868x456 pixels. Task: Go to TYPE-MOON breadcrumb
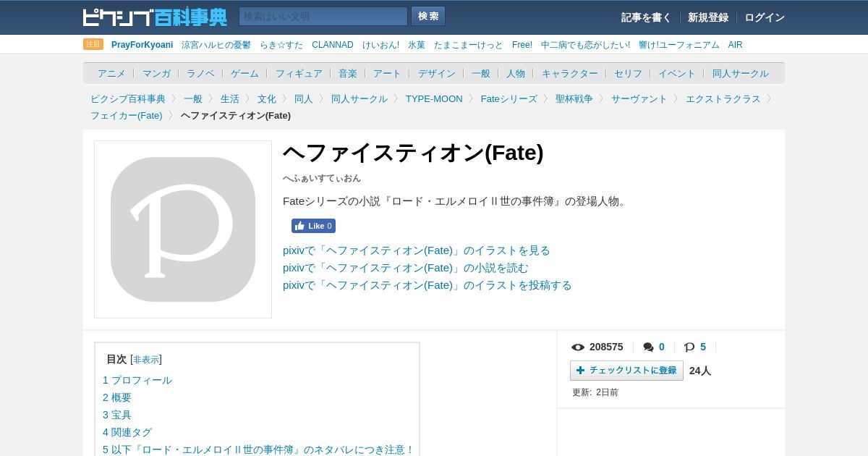point(434,98)
